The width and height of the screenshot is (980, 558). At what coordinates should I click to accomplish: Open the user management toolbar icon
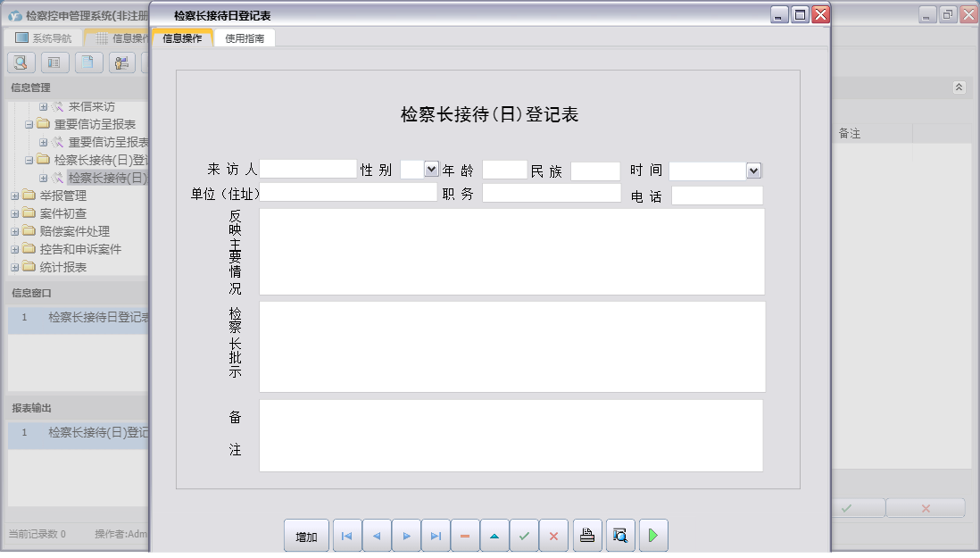[x=120, y=62]
